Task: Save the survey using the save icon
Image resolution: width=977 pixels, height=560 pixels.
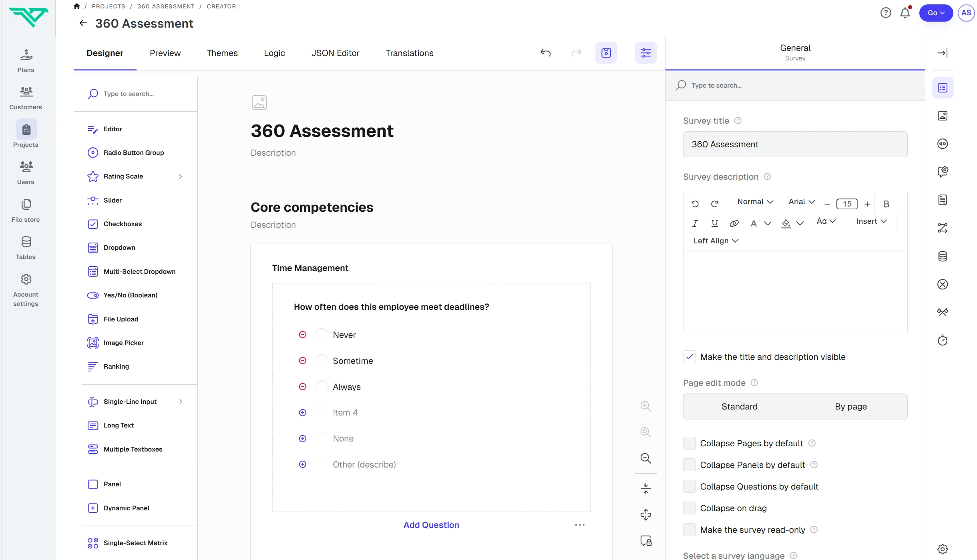Action: 606,52
